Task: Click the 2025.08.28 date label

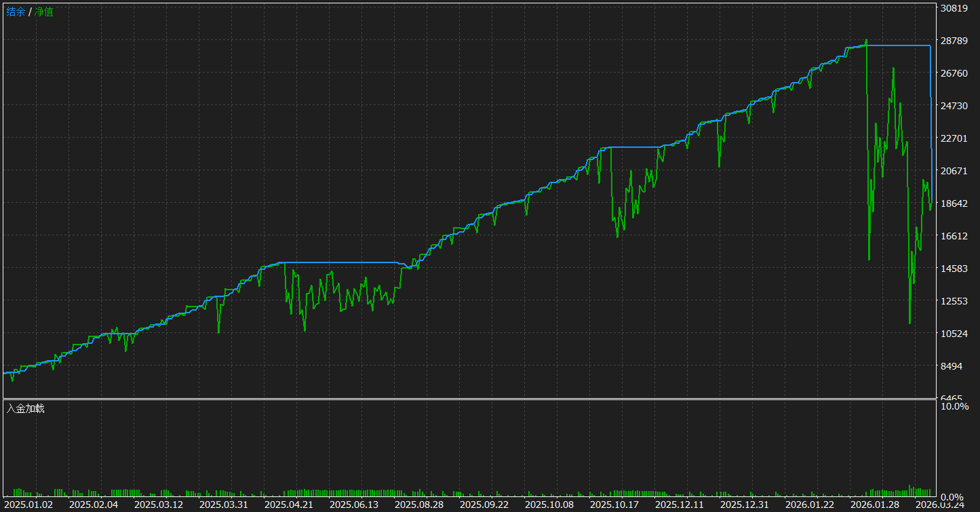Action: [419, 505]
